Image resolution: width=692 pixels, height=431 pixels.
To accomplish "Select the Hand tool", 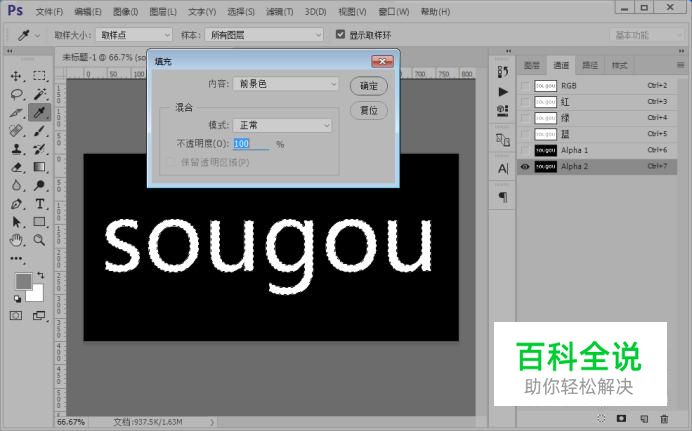I will tap(16, 240).
